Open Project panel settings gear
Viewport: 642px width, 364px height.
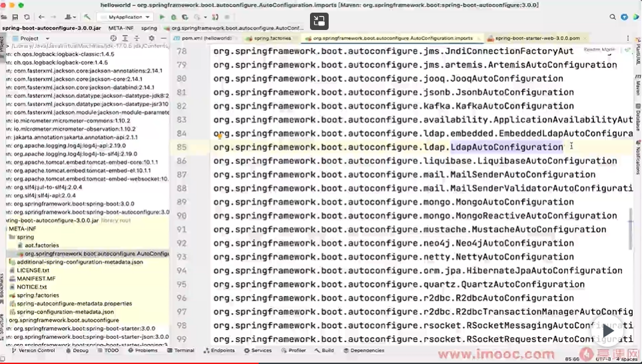tap(151, 39)
